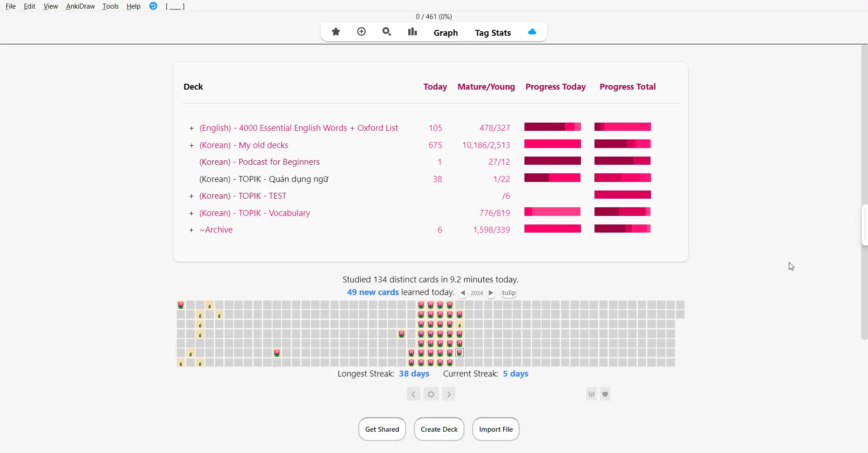Open the Stats bar-chart icon

(x=412, y=32)
